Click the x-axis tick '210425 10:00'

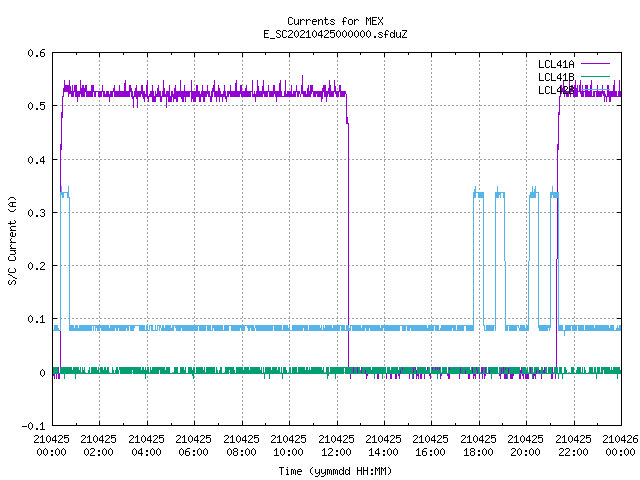click(289, 446)
